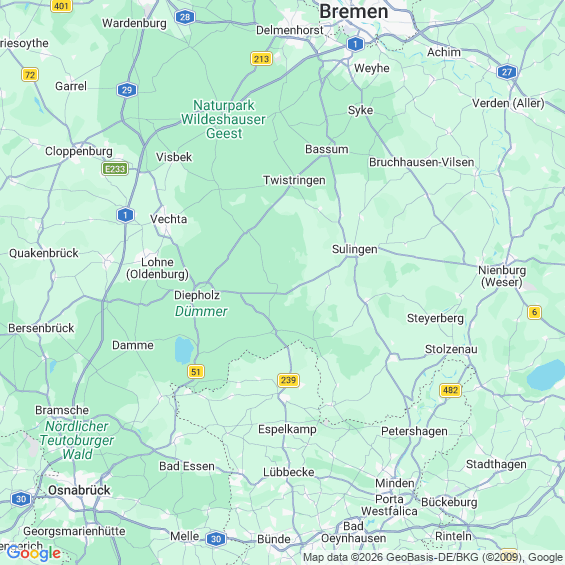Click the Dümmer lake label

[201, 311]
